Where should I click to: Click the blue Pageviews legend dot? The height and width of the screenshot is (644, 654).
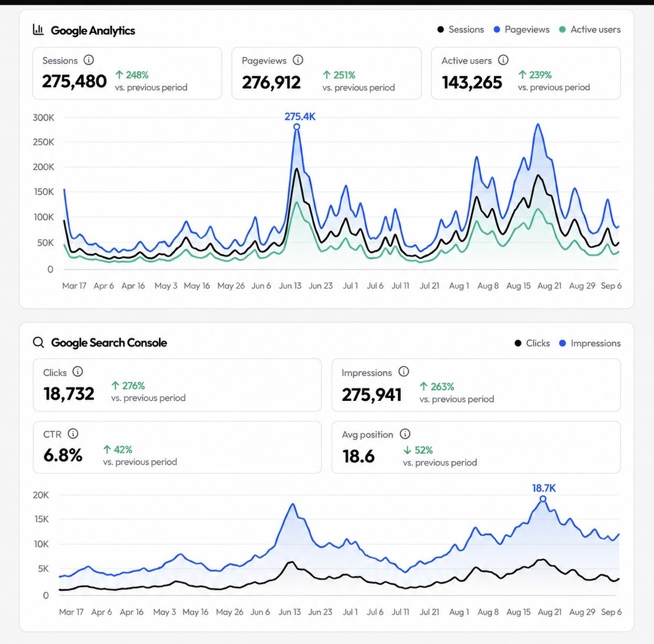coord(497,29)
